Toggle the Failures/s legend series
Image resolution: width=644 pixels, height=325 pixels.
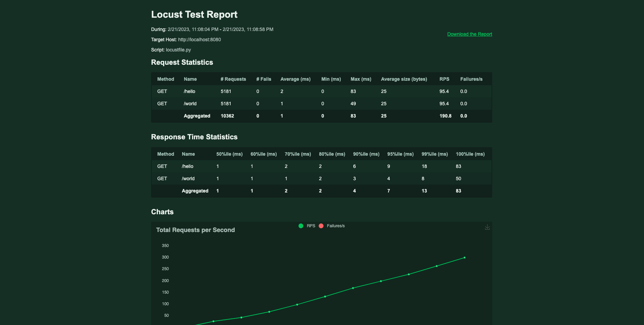point(332,226)
